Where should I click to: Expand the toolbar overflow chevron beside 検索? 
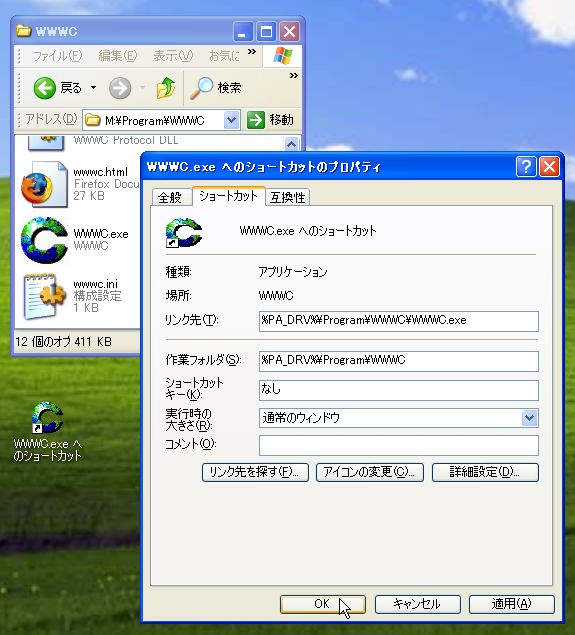tap(294, 76)
